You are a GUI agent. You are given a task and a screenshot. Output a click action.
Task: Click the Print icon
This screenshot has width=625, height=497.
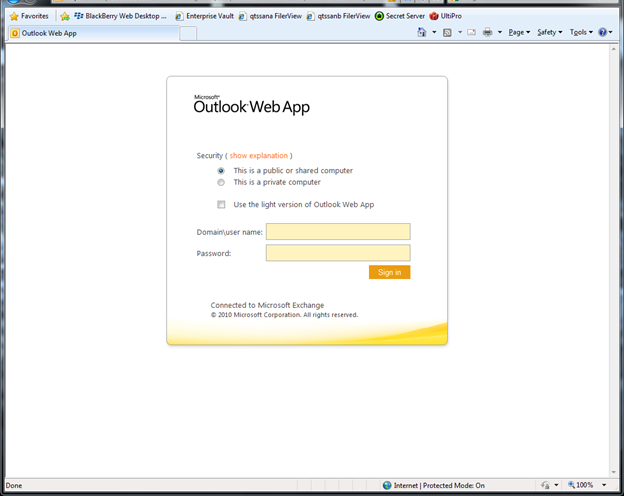487,32
